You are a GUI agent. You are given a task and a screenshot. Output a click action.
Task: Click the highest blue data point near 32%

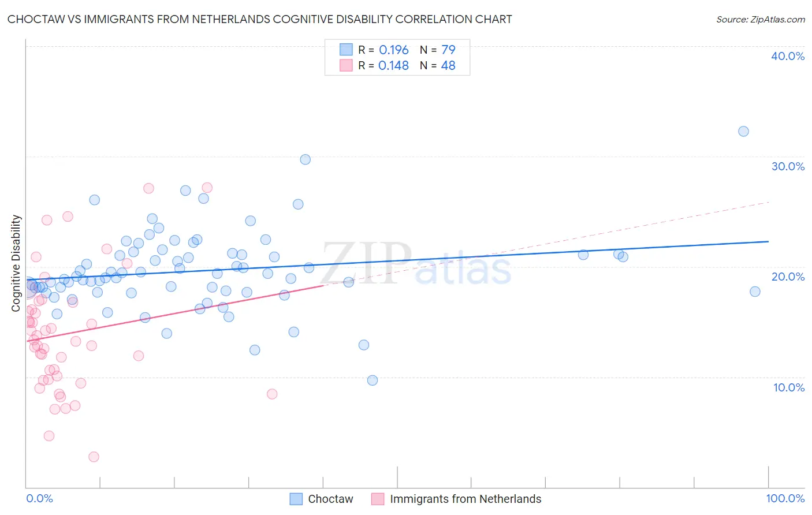pyautogui.click(x=743, y=131)
